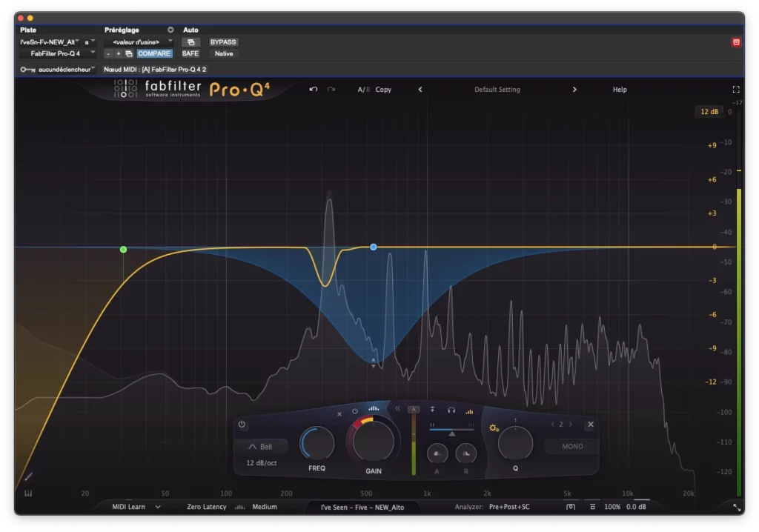Click the band power button

click(242, 424)
